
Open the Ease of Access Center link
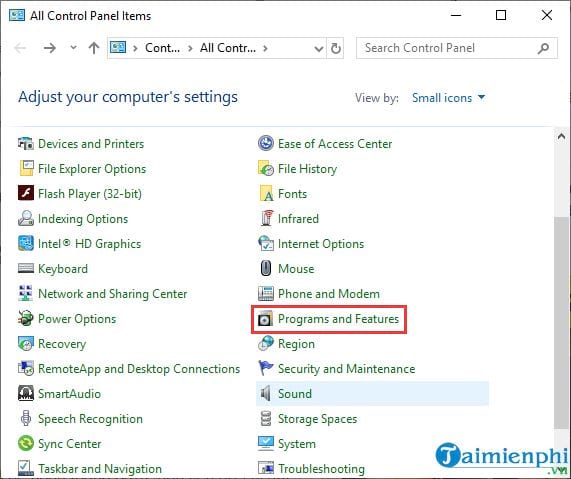(335, 144)
